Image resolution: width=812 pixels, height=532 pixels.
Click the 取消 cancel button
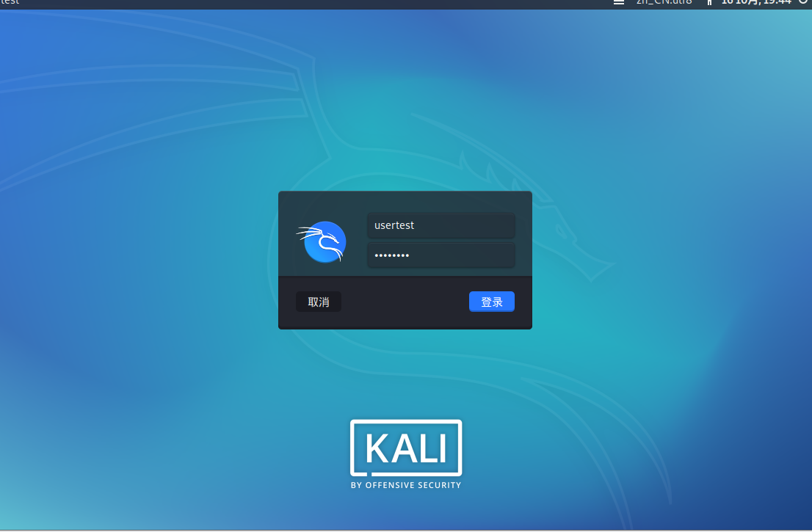[x=319, y=302]
